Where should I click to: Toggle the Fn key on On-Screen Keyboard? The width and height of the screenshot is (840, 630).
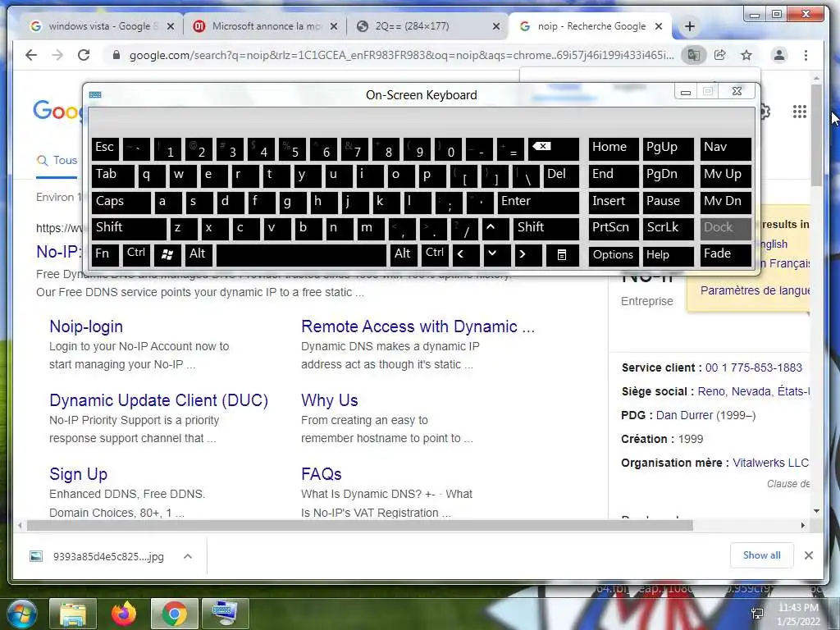pos(105,255)
